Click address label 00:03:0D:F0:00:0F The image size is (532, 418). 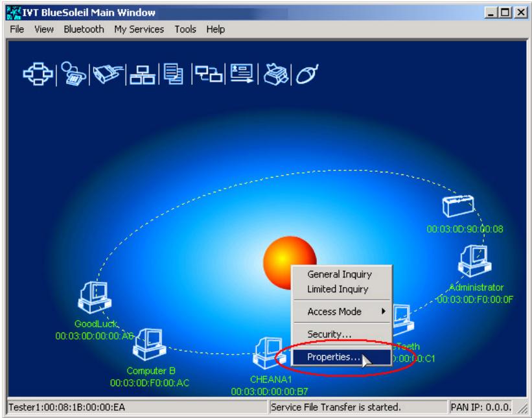point(475,299)
